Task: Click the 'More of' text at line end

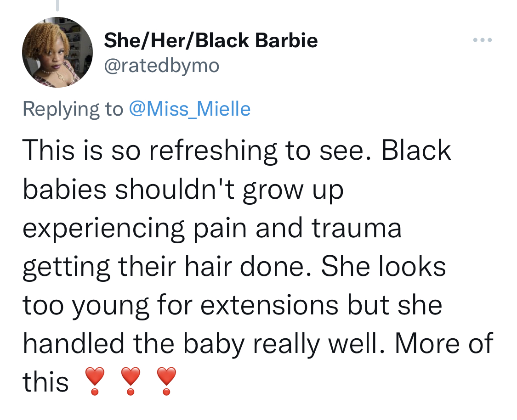Action: [x=444, y=343]
